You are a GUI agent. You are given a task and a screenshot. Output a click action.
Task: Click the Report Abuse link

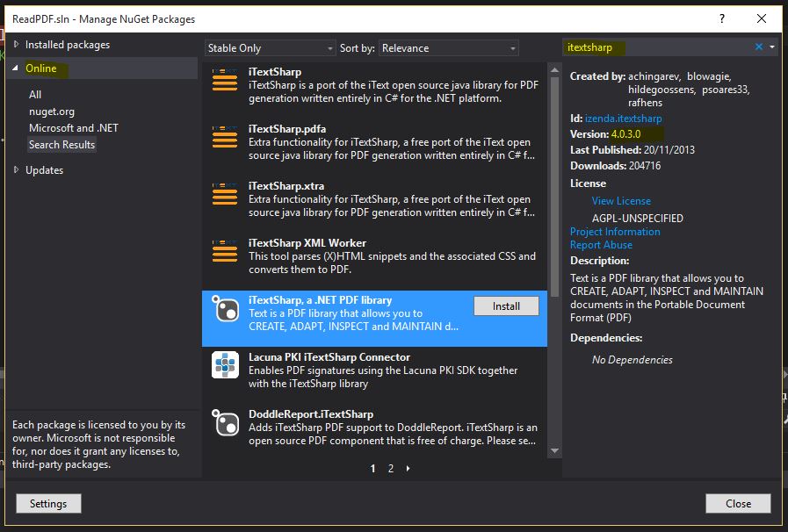coord(601,245)
